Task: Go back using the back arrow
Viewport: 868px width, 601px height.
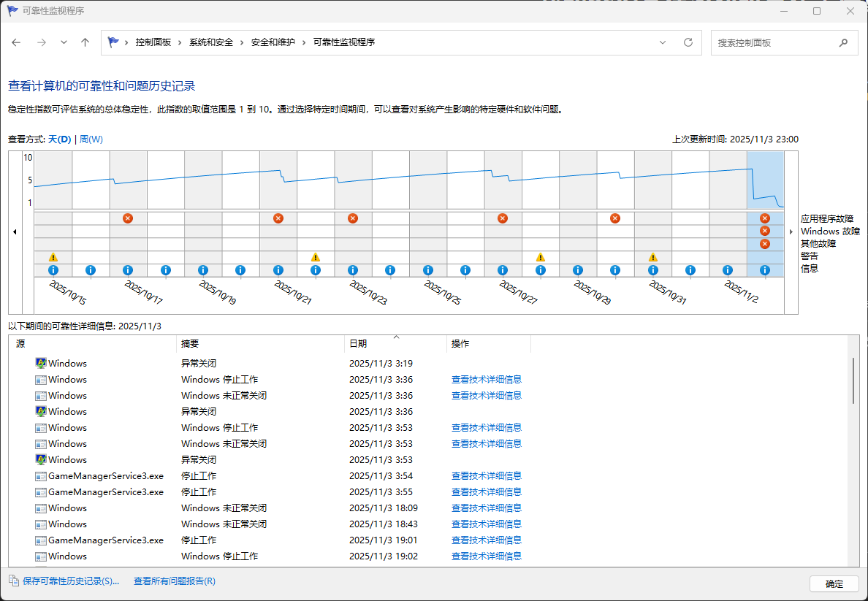Action: [16, 42]
